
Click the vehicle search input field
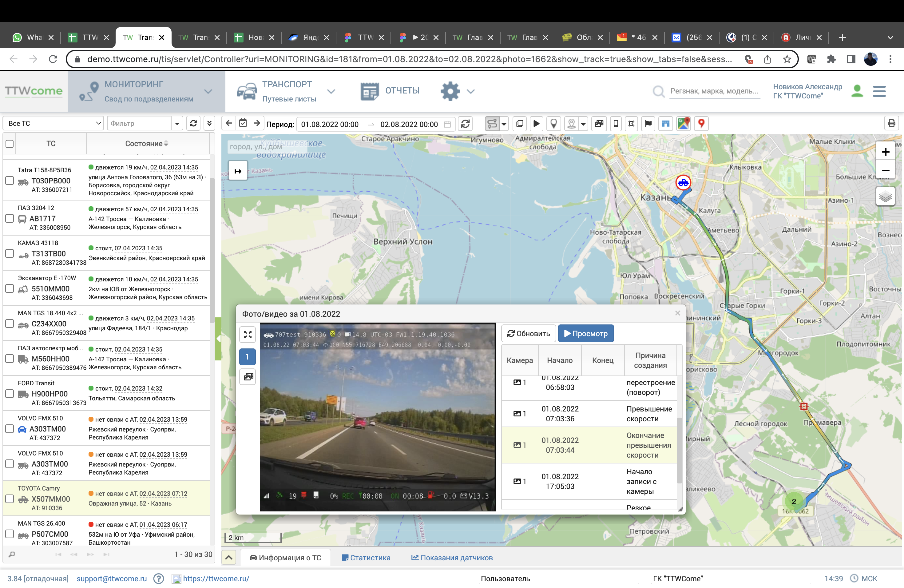point(714,91)
